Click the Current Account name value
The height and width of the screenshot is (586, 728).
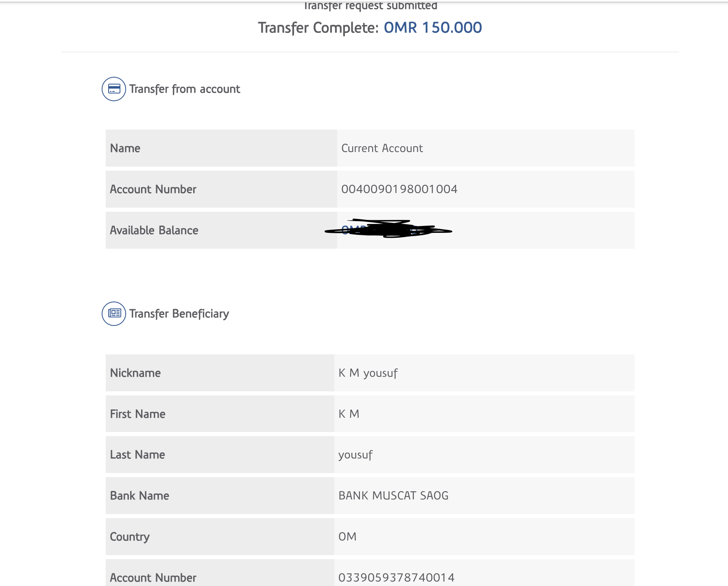(x=382, y=148)
